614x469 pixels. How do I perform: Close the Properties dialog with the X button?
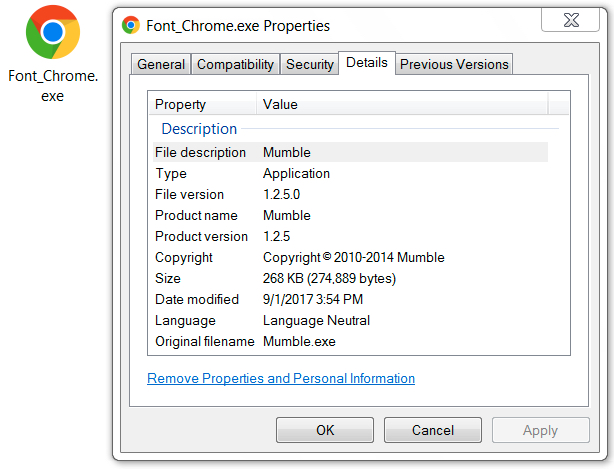(x=571, y=20)
